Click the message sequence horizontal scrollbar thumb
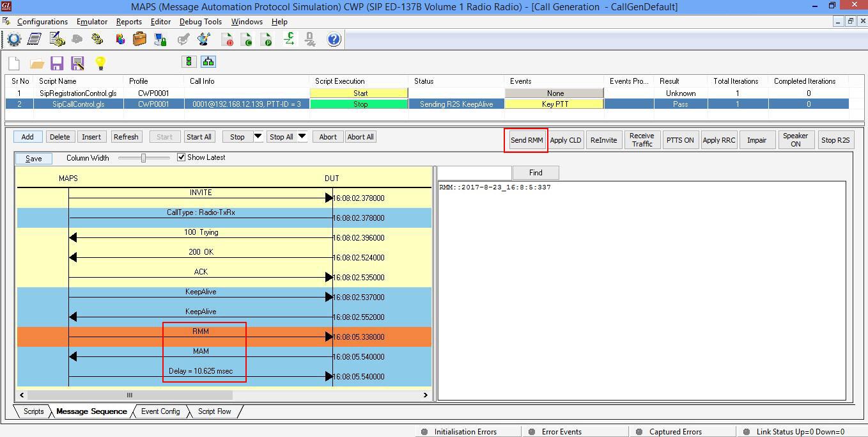The width and height of the screenshot is (868, 437). [x=130, y=395]
